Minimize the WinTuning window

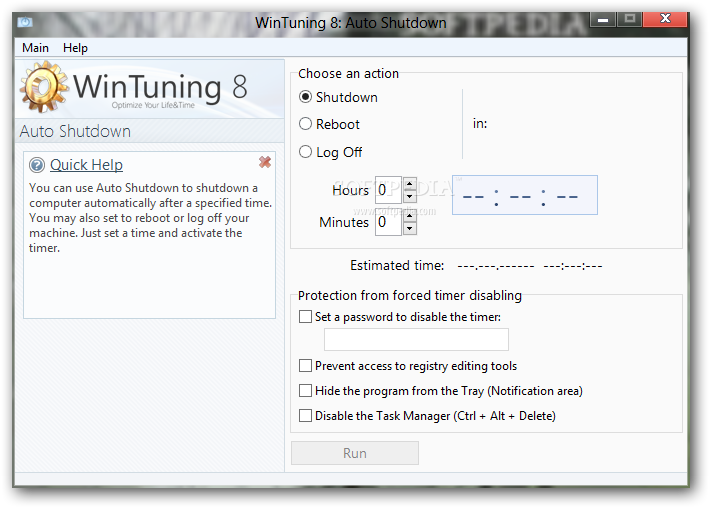pyautogui.click(x=603, y=19)
